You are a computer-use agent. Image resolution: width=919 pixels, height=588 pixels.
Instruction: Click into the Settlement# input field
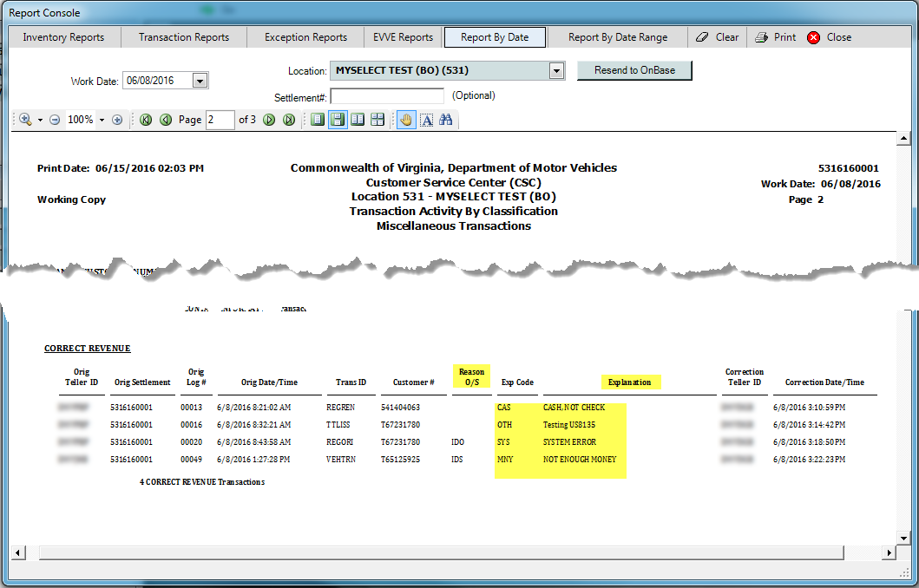(387, 96)
